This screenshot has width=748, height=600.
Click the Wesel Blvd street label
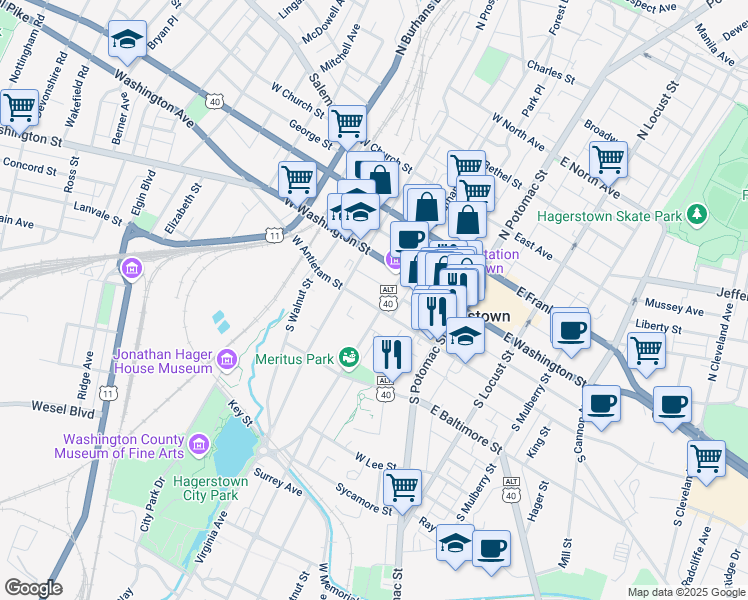click(x=63, y=409)
